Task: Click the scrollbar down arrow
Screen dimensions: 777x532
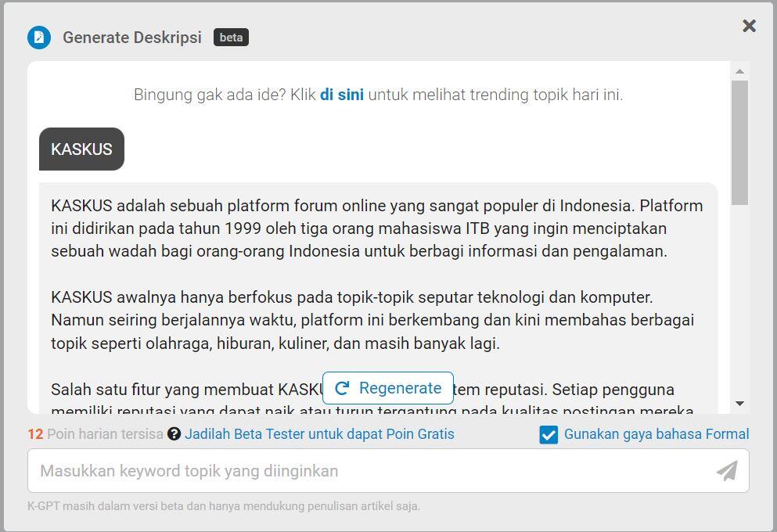Action: click(740, 404)
